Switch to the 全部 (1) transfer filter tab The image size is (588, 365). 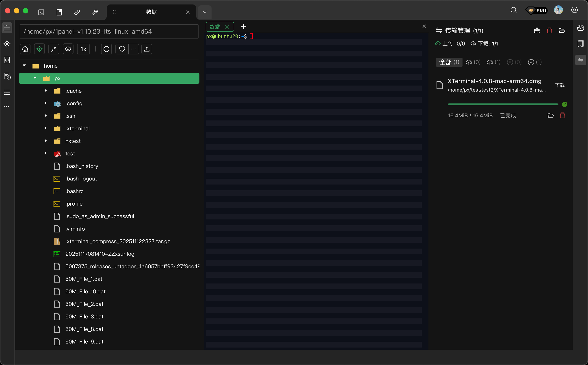(x=449, y=62)
